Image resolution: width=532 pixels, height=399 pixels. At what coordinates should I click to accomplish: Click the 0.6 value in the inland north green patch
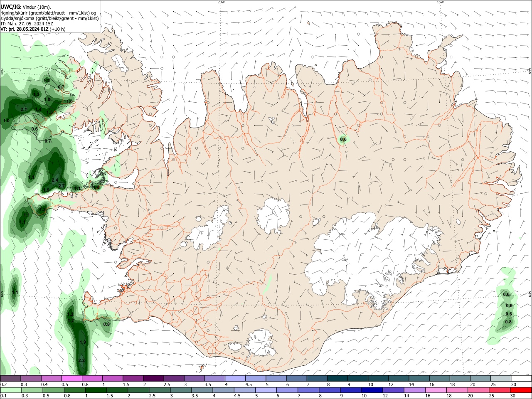[x=343, y=140]
